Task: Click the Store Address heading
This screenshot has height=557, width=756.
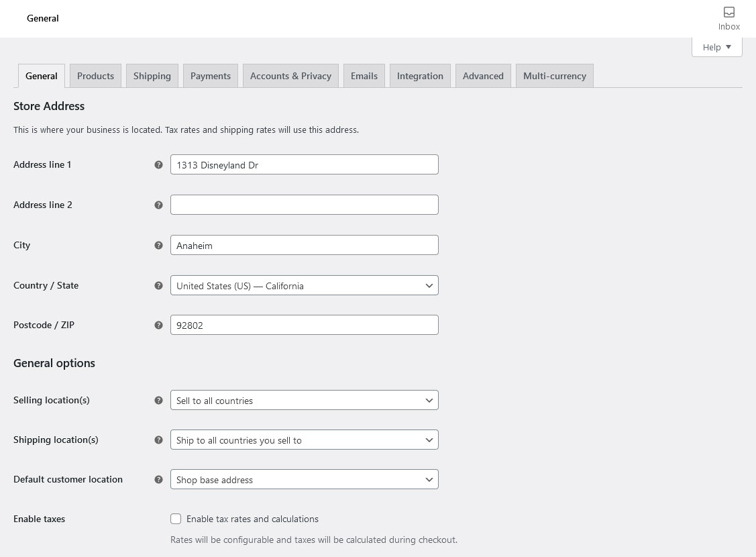Action: click(49, 106)
